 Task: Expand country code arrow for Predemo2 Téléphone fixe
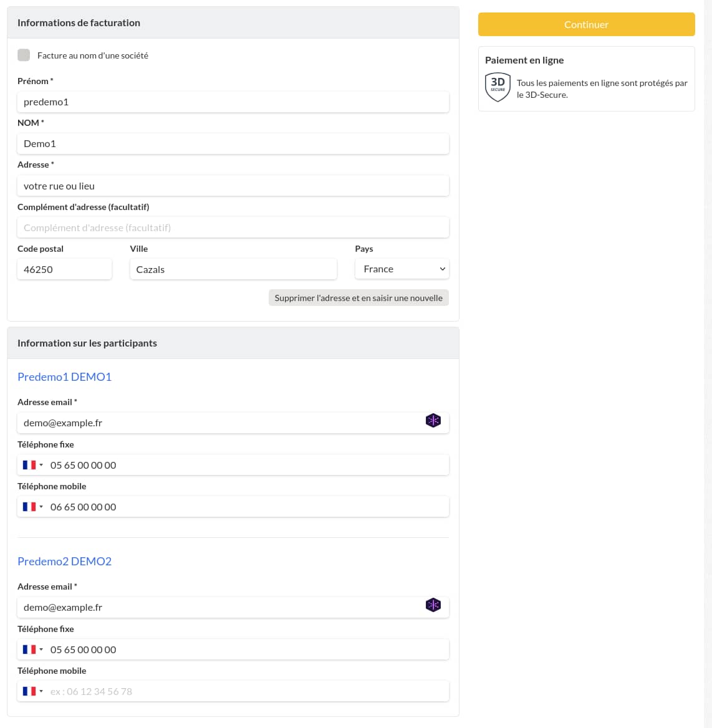point(41,649)
